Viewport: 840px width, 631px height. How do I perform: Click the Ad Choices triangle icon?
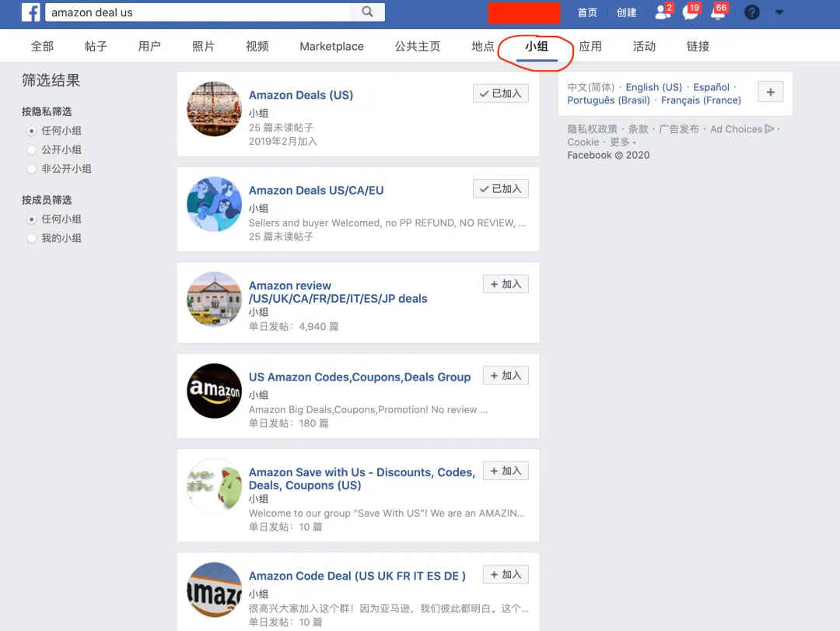(769, 128)
